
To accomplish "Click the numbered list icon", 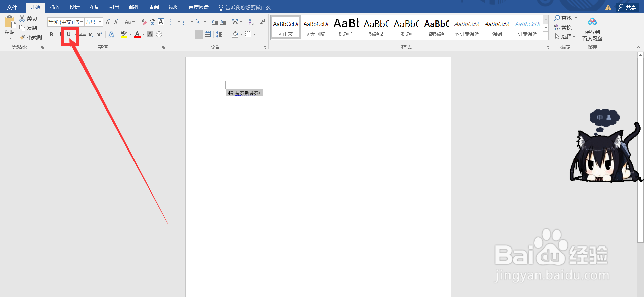I will click(x=186, y=22).
